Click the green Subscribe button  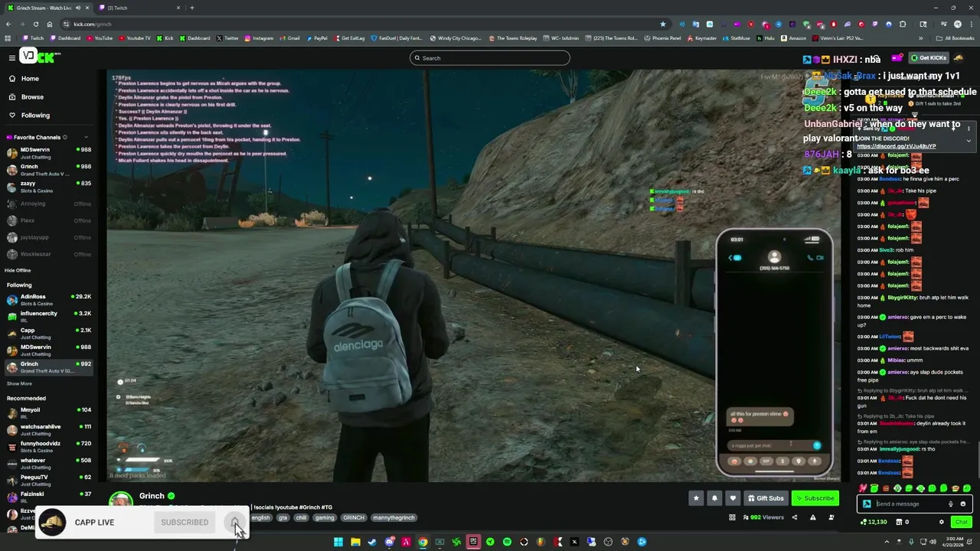pyautogui.click(x=815, y=498)
